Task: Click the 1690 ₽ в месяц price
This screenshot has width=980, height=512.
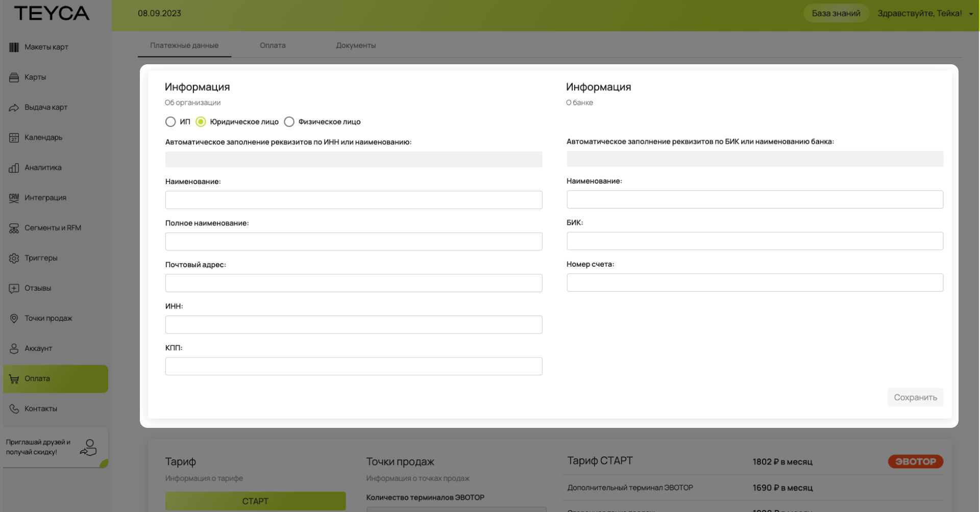Action: tap(782, 488)
